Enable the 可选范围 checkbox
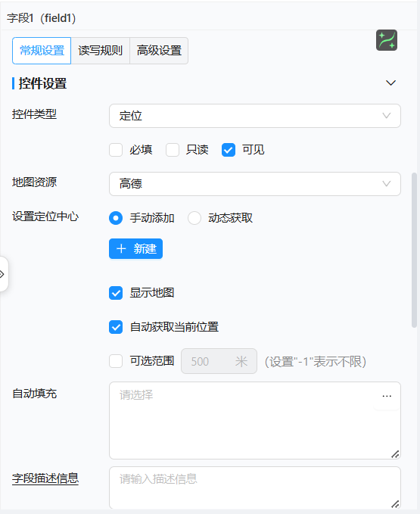The width and height of the screenshot is (420, 514). click(x=116, y=361)
